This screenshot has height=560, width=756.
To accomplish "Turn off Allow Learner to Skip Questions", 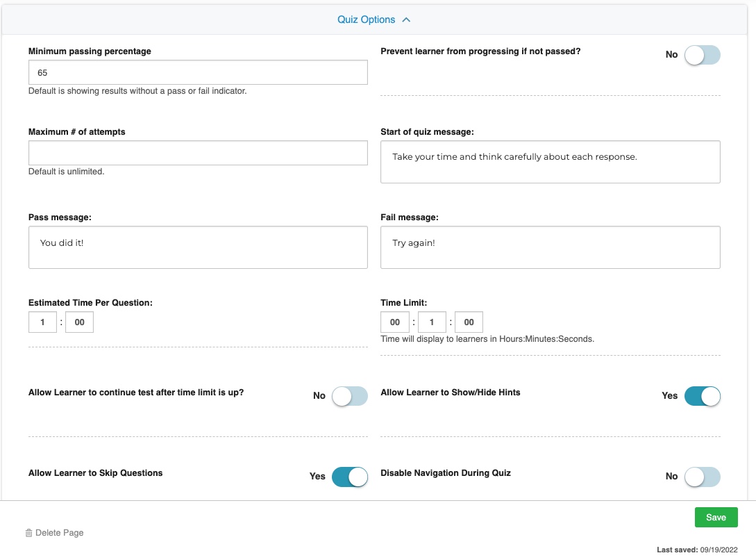I will pos(350,477).
